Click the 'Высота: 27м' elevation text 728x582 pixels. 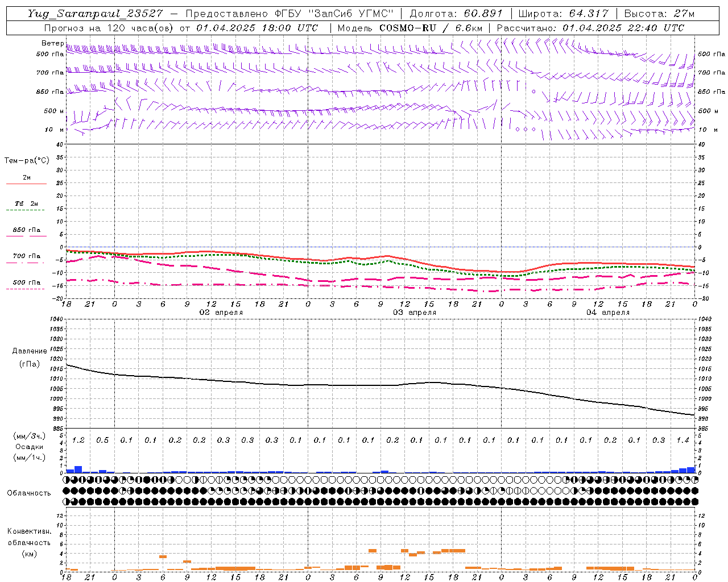[x=659, y=14]
